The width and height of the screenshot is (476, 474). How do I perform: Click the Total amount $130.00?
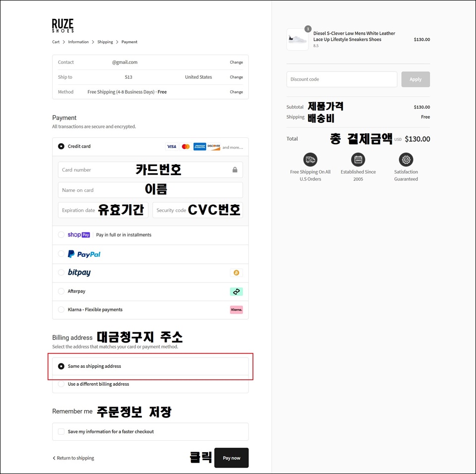(417, 139)
